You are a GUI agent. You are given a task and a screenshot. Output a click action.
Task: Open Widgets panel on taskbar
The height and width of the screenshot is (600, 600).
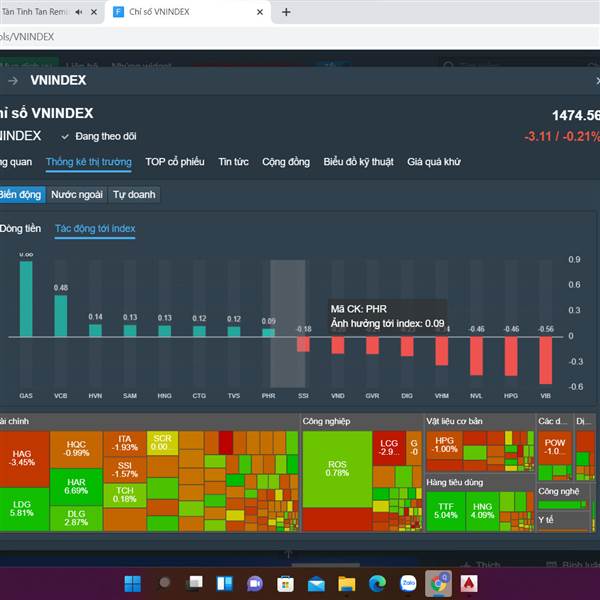point(225,584)
